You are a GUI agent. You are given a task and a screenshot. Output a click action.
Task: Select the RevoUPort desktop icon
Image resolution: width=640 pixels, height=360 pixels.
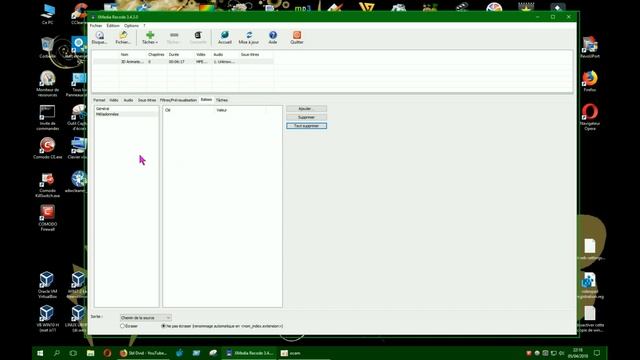(x=589, y=47)
